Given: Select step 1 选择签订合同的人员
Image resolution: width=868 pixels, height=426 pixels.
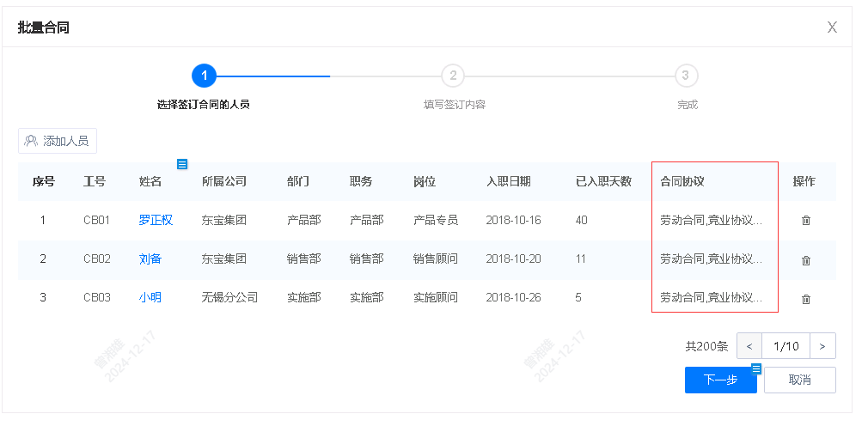Looking at the screenshot, I should (x=204, y=76).
